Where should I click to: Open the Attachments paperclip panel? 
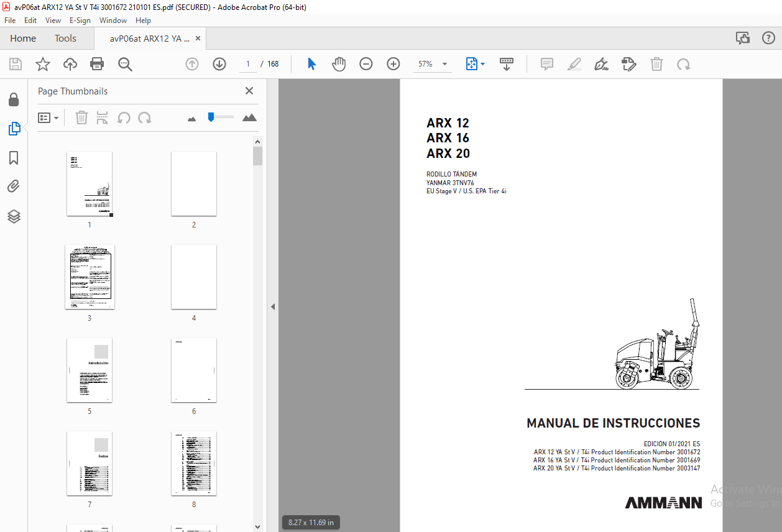(x=14, y=186)
